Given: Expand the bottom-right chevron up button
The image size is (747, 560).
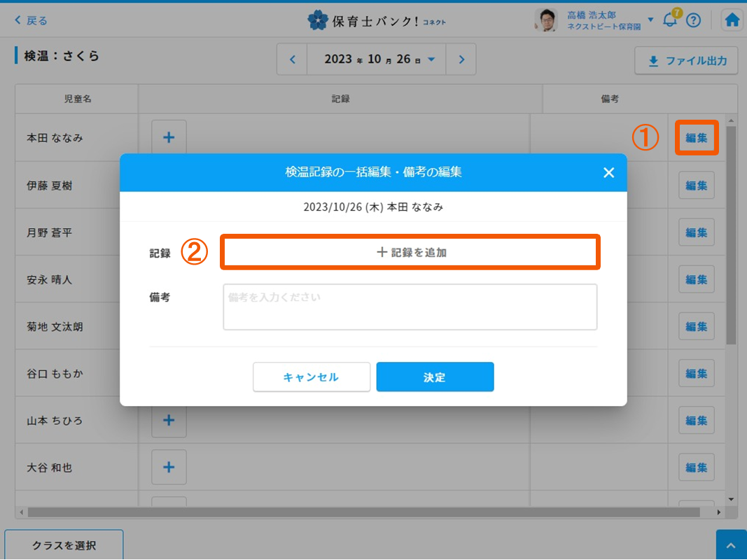Looking at the screenshot, I should (731, 545).
